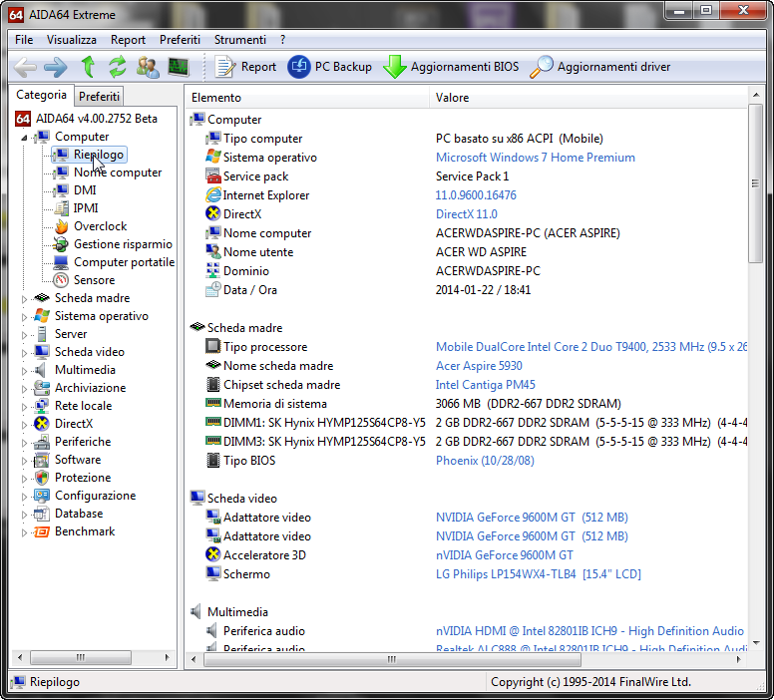Open the Visualizza menu
This screenshot has height=700, width=774.
pyautogui.click(x=72, y=40)
